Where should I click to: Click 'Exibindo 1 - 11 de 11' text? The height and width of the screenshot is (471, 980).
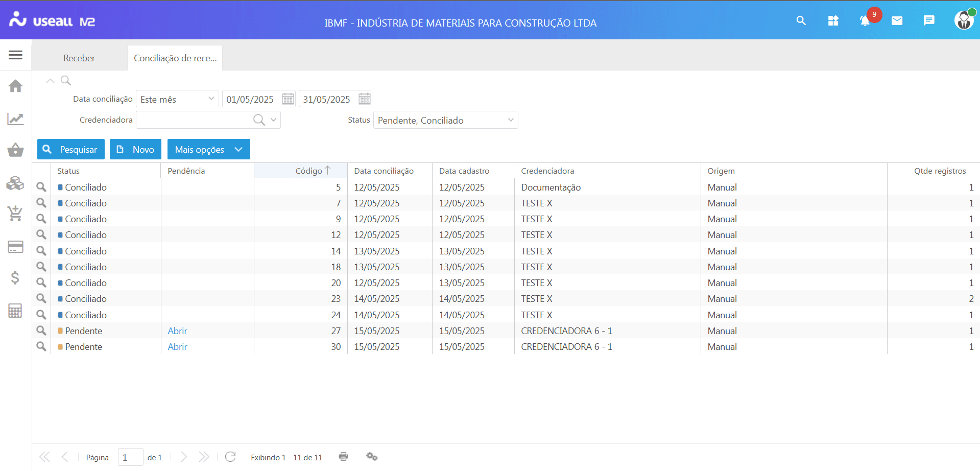point(286,457)
